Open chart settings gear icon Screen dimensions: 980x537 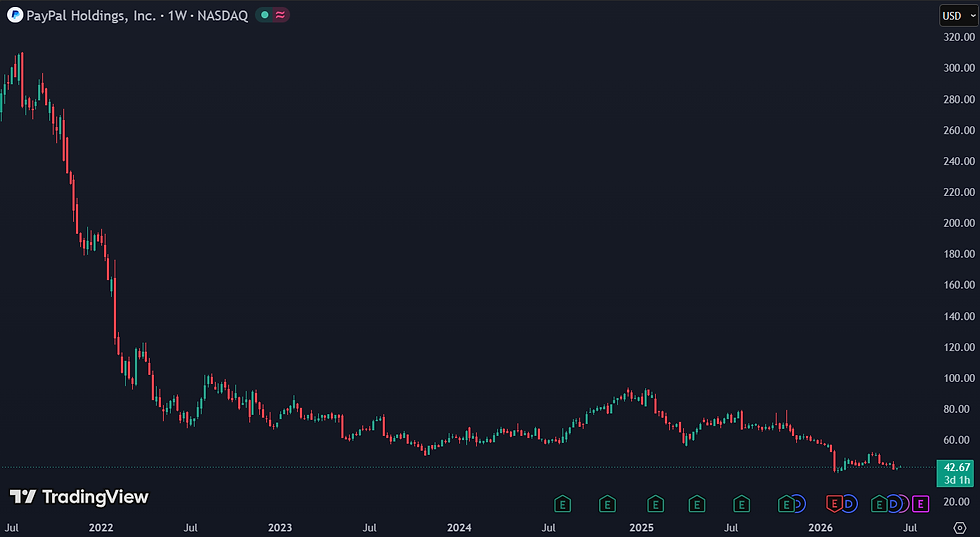(x=959, y=528)
